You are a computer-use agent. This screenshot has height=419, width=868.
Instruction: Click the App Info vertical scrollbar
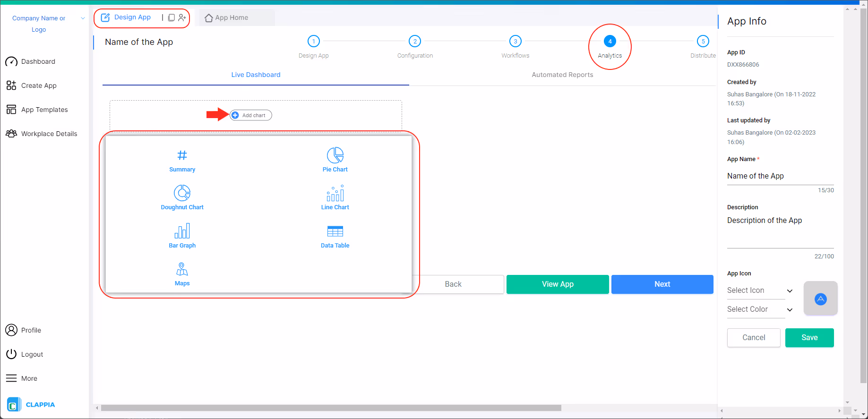[x=863, y=195]
